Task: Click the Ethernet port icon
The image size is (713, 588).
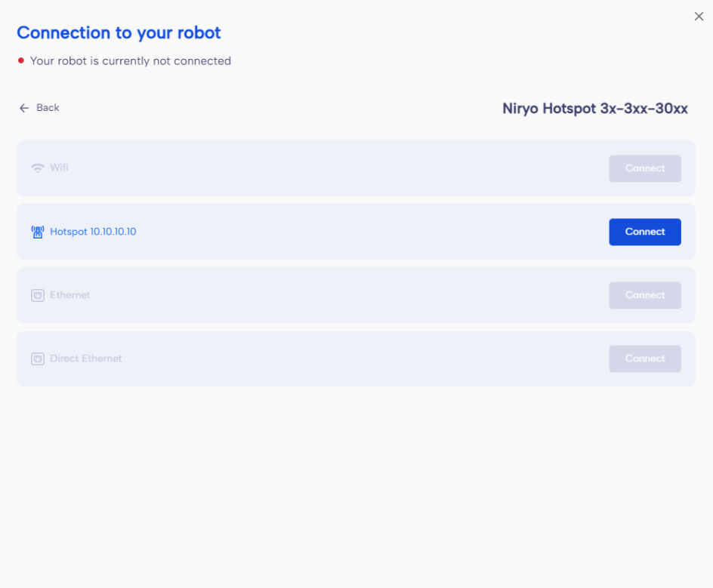Action: tap(37, 295)
